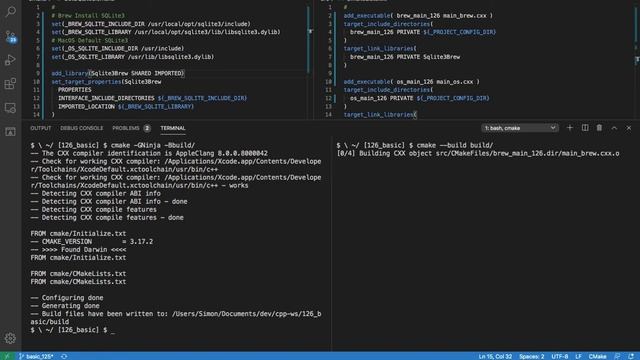Click '[0/4] Building CXX object' line in right terminal
Viewport: 640px width, 360px height.
tap(478, 153)
